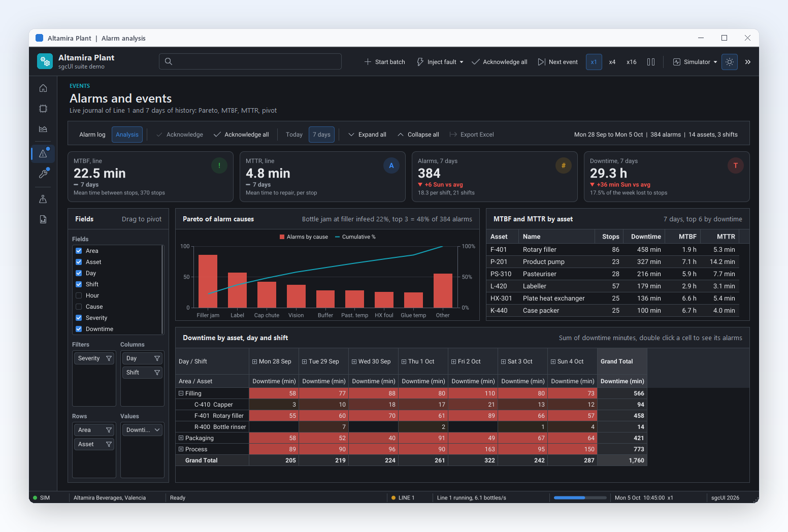Image resolution: width=788 pixels, height=532 pixels.
Task: Uncheck the Severity field checkbox
Action: pos(79,318)
